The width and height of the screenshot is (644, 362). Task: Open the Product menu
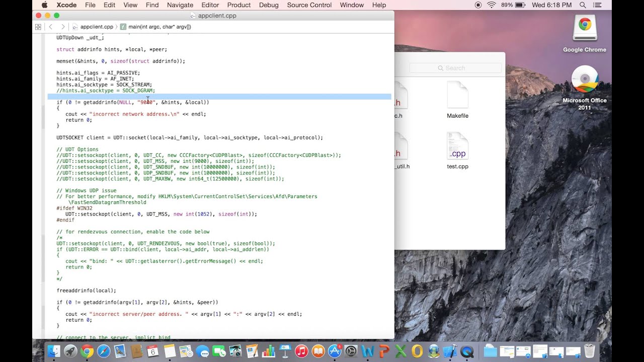coord(239,5)
